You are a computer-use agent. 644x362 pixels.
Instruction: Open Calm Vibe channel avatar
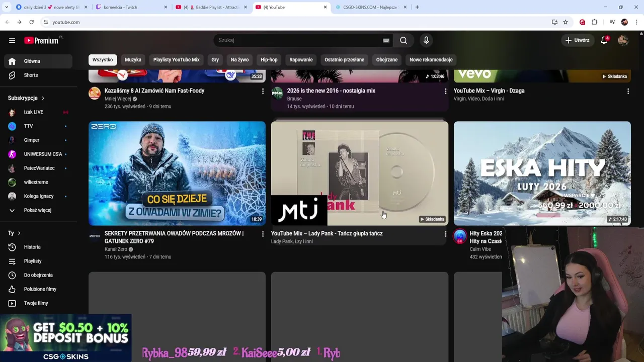[x=460, y=236]
